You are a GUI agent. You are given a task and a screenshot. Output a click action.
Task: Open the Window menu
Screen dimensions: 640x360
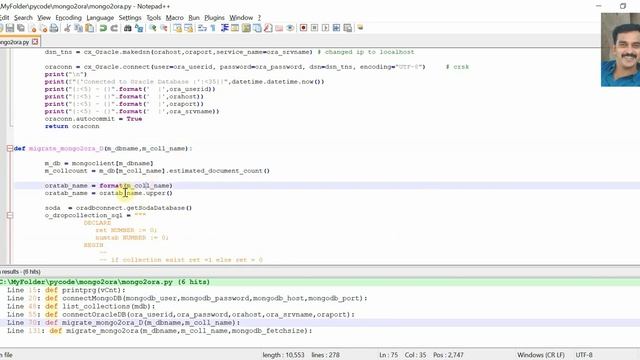241,18
